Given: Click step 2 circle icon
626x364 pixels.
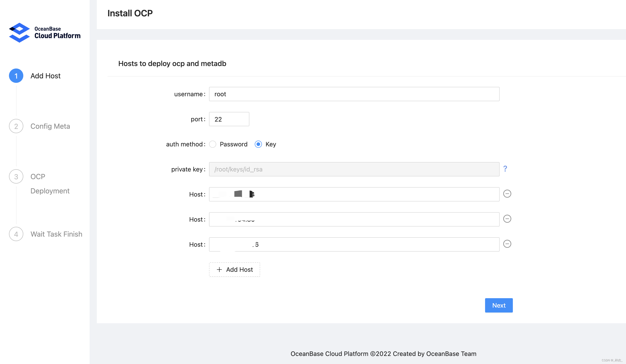Looking at the screenshot, I should coord(16,126).
